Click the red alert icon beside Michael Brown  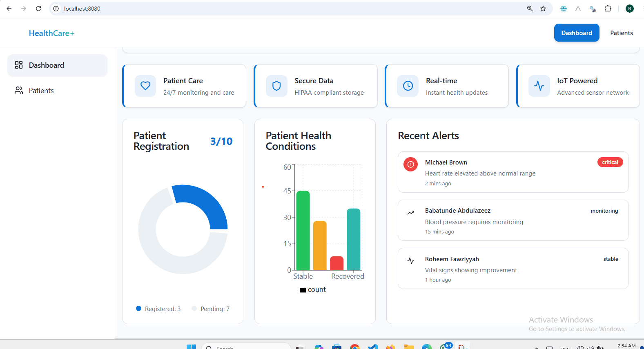click(x=410, y=164)
